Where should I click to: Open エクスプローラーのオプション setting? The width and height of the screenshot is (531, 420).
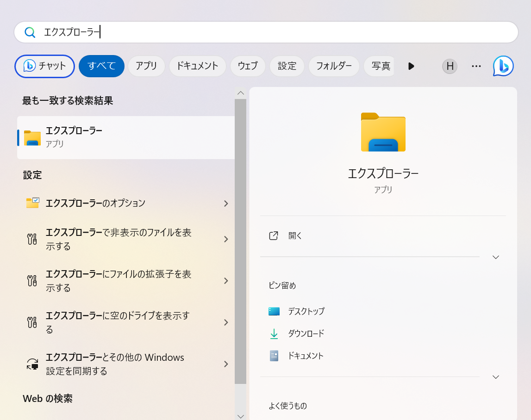coord(125,203)
